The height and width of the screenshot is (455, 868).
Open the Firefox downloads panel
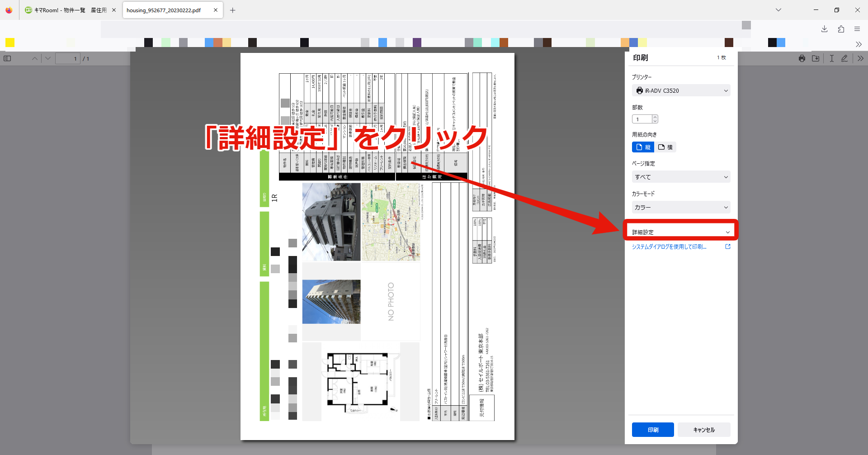[x=825, y=29]
